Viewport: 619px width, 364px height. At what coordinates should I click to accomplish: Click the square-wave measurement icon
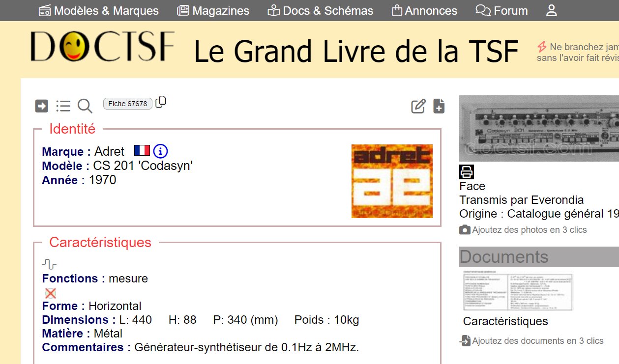49,265
